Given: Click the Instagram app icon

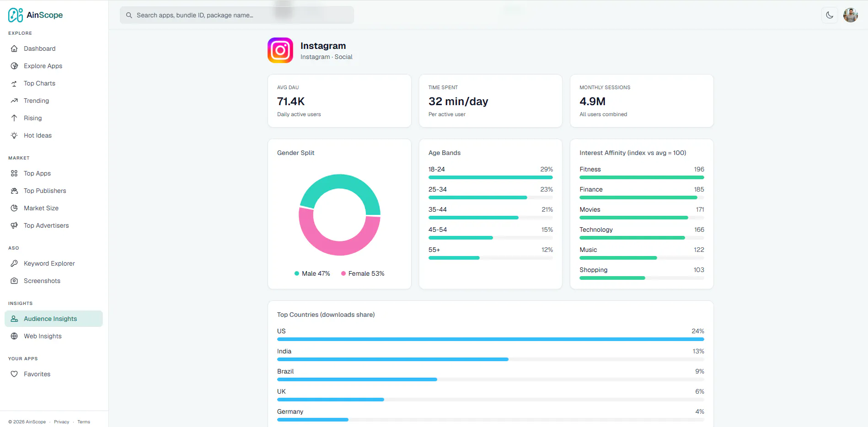Looking at the screenshot, I should [280, 50].
